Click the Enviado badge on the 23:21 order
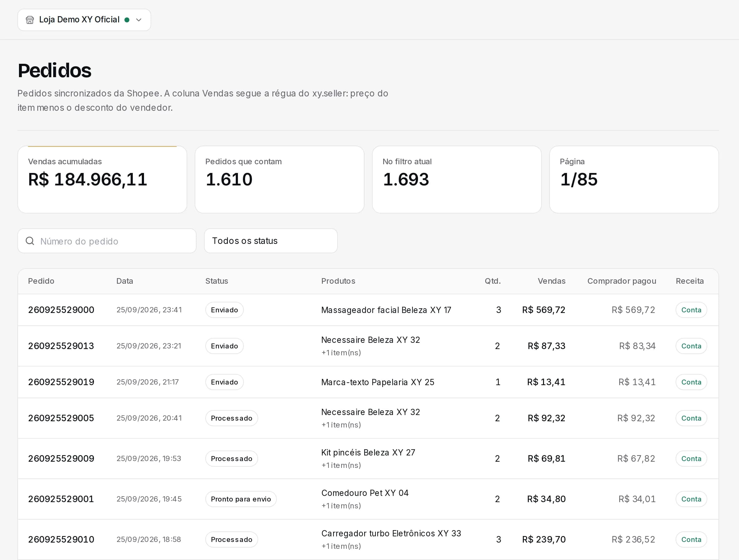 (x=225, y=346)
